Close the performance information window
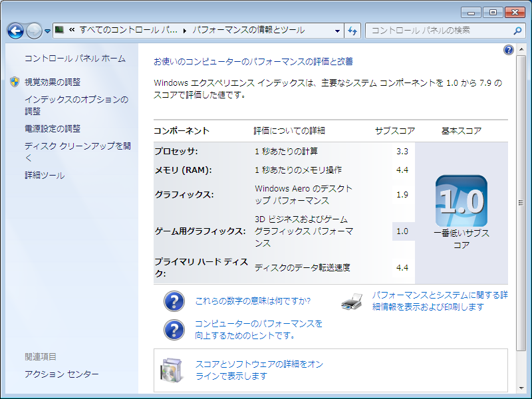This screenshot has width=532, height=399. [515, 13]
